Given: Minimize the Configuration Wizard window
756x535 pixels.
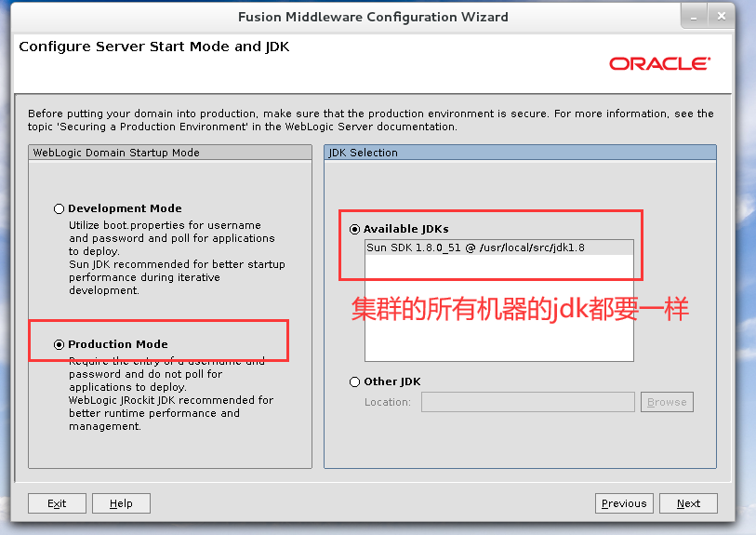Looking at the screenshot, I should coord(694,17).
